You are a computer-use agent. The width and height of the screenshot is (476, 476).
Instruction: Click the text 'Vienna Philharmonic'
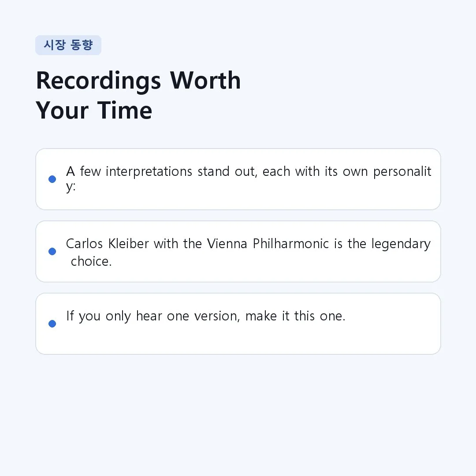268,244
